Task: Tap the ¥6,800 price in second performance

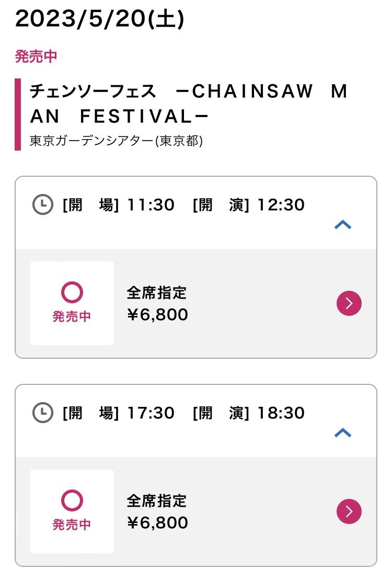Action: pyautogui.click(x=157, y=523)
